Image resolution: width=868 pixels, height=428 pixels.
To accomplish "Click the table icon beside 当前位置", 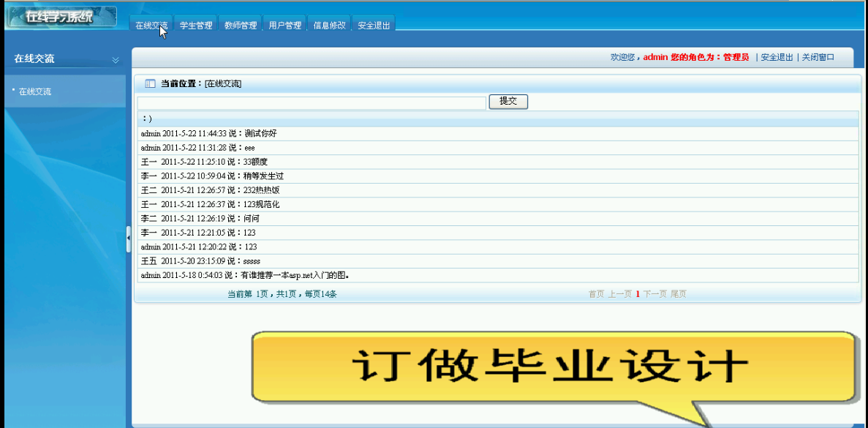I will [150, 83].
